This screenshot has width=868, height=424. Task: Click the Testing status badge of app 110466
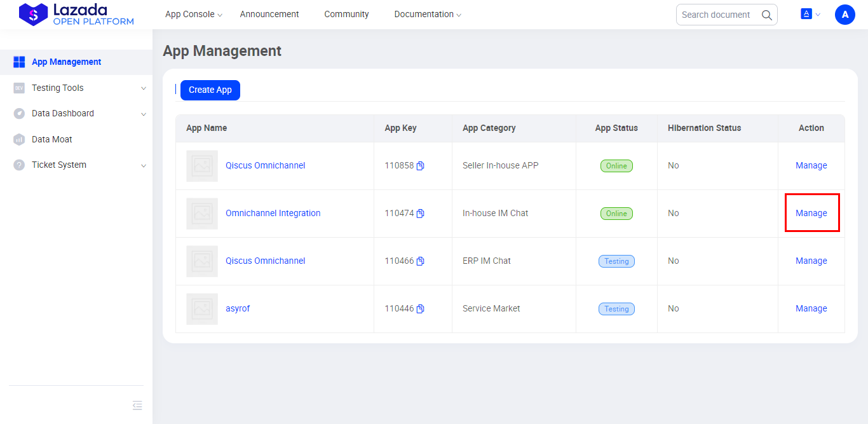pos(616,261)
